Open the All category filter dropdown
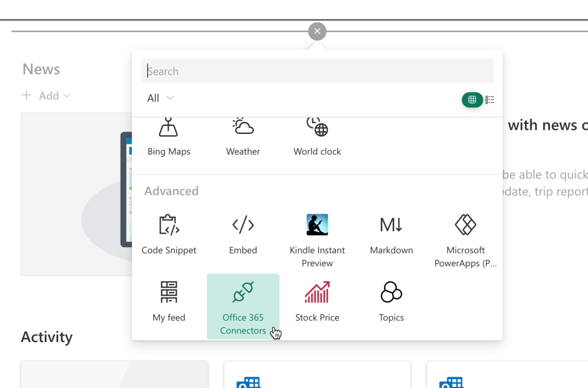 [x=160, y=98]
